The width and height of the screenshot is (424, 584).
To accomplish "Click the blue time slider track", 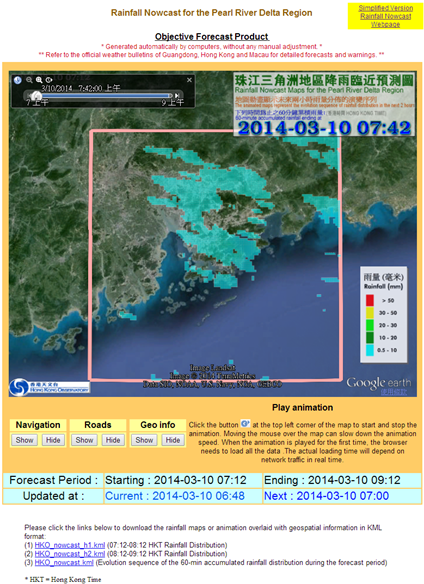I will pyautogui.click(x=106, y=96).
